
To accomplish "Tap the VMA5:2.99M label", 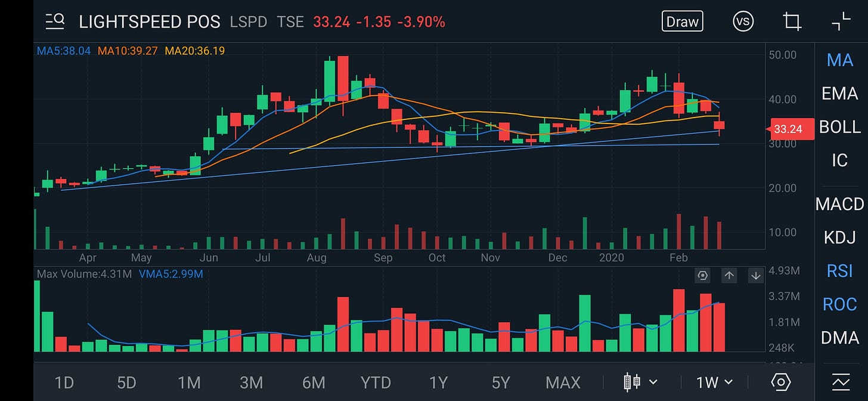I will coord(171,274).
